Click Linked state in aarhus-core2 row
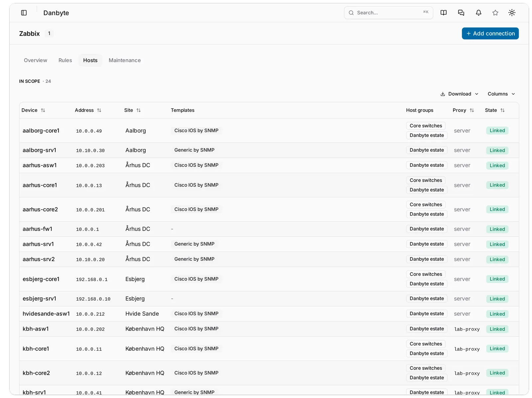 pos(497,209)
